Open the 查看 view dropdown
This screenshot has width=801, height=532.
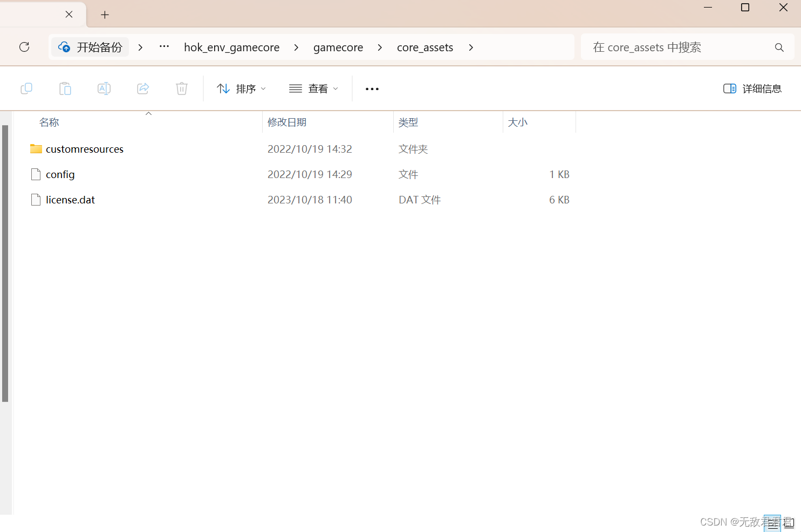pos(313,88)
